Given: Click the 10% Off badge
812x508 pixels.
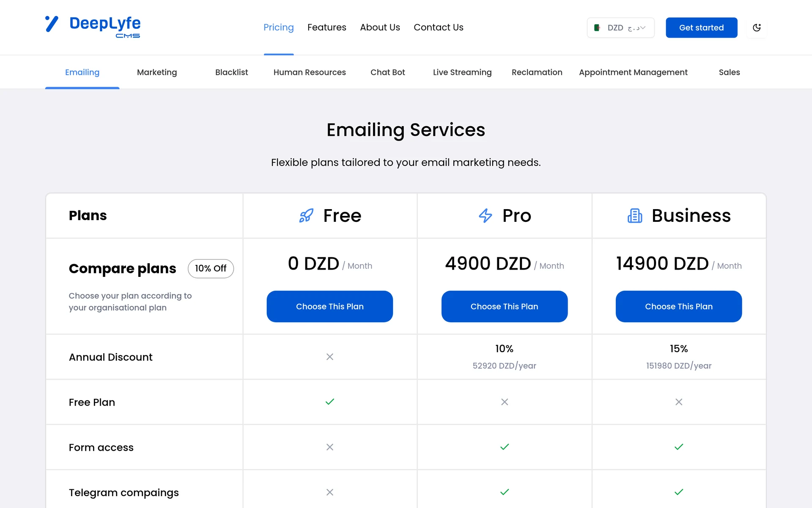Looking at the screenshot, I should [x=211, y=268].
